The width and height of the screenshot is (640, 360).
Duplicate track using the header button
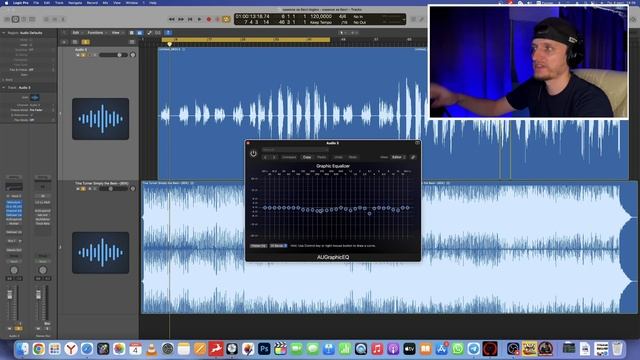coord(75,42)
